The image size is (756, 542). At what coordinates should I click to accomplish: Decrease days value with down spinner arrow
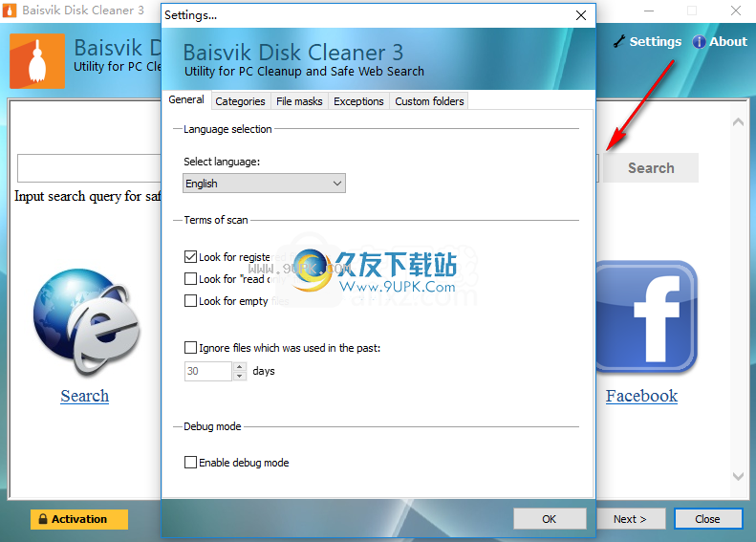coord(240,376)
